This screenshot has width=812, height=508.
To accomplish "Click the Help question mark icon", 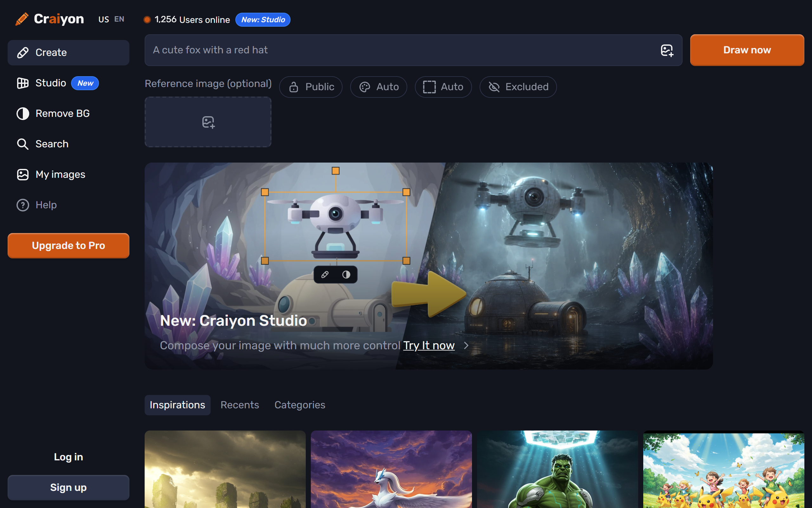I will click(x=23, y=205).
